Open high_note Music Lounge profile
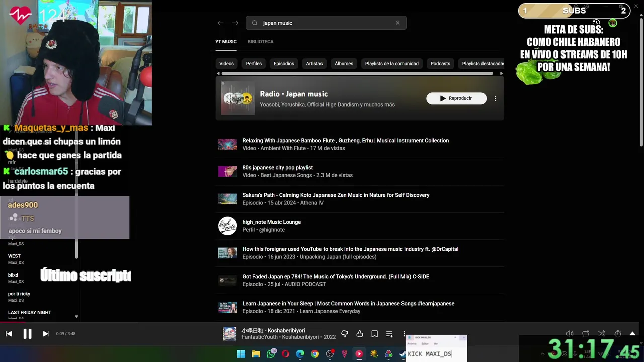The height and width of the screenshot is (362, 644). click(x=360, y=226)
